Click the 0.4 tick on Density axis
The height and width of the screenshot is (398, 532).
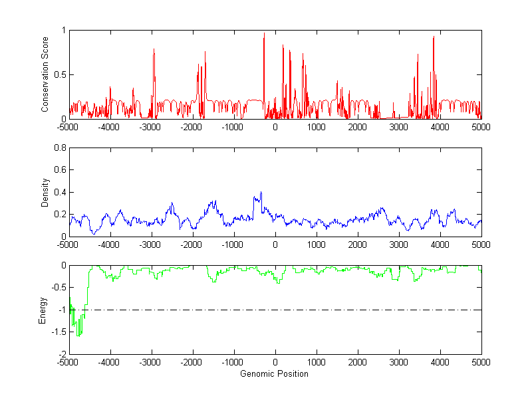click(61, 192)
